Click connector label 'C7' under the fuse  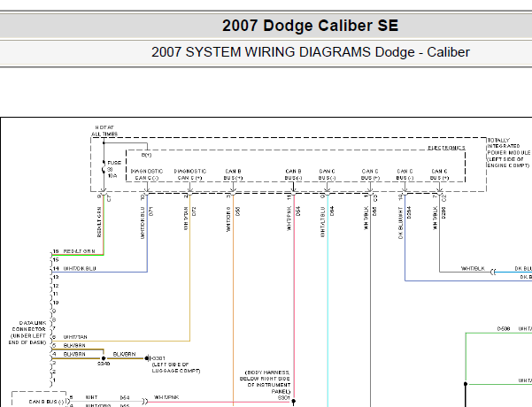pos(109,198)
